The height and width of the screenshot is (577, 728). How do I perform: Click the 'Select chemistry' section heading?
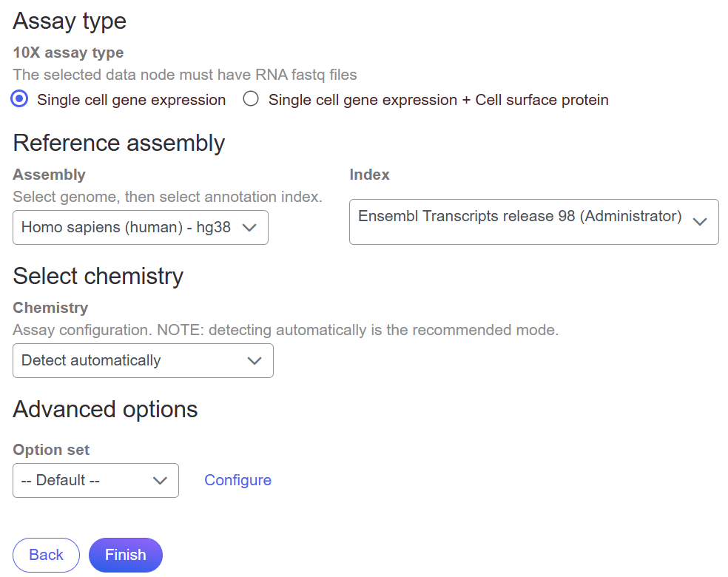click(x=98, y=276)
